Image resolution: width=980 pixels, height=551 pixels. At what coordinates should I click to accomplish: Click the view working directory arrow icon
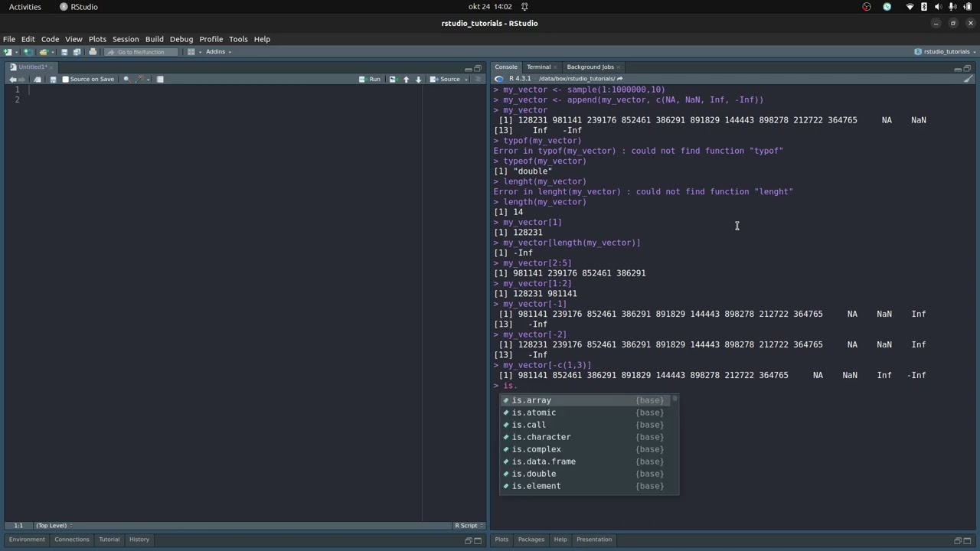(x=619, y=79)
